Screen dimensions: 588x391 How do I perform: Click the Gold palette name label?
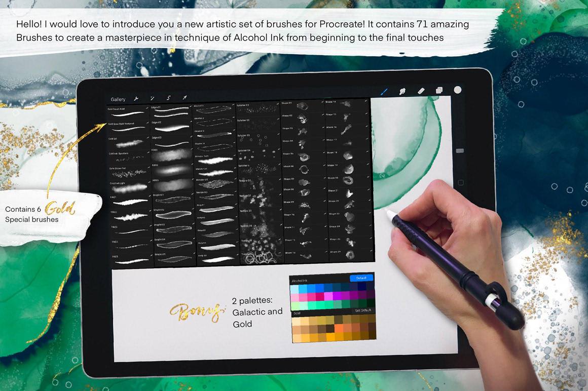point(297,313)
